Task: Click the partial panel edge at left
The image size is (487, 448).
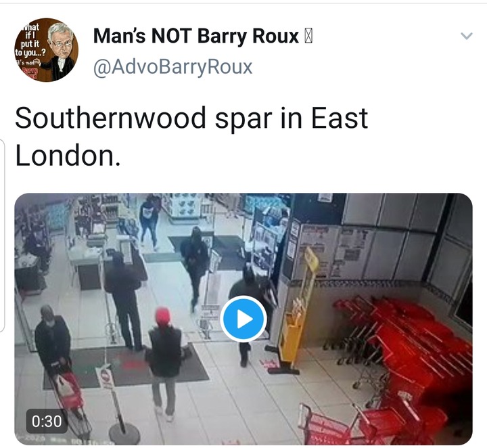Action: point(2,236)
